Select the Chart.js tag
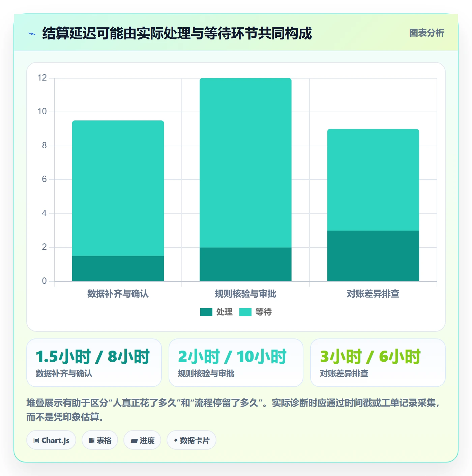The height and width of the screenshot is (476, 472). tap(51, 440)
